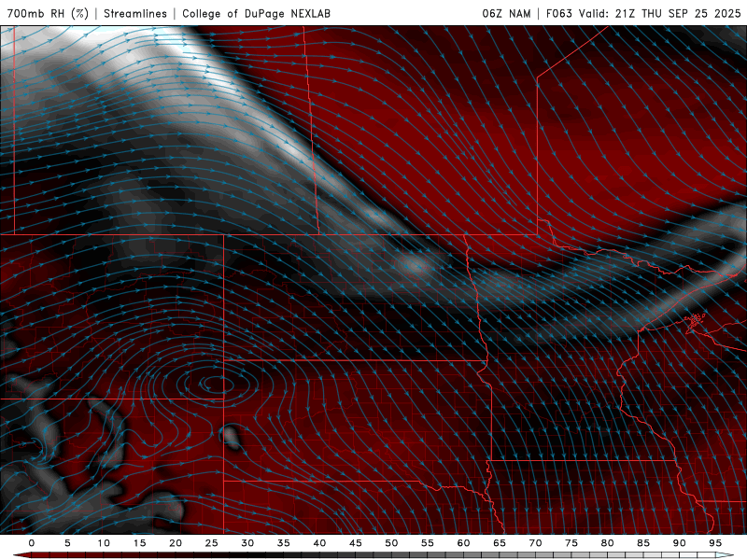Image resolution: width=747 pixels, height=560 pixels.
Task: Click the 10 value on color scale
Action: (104, 543)
